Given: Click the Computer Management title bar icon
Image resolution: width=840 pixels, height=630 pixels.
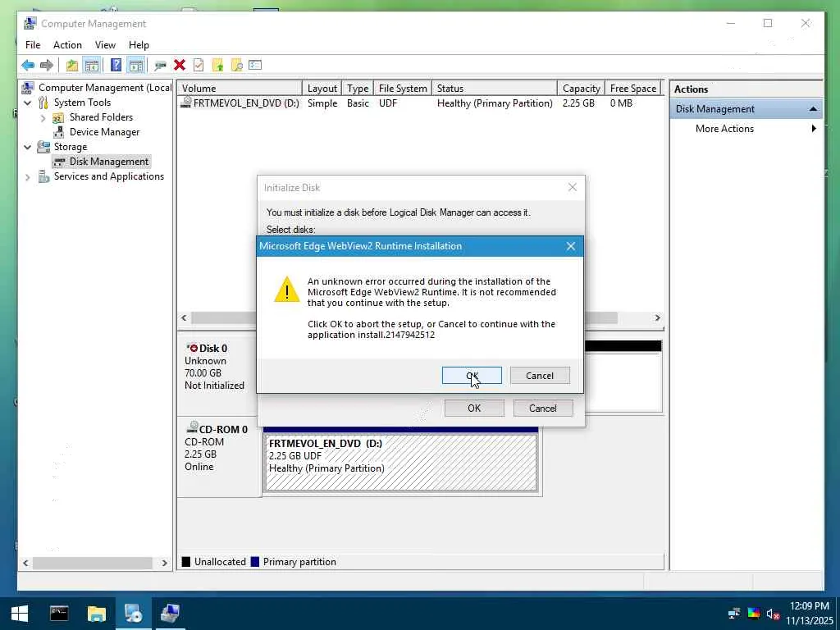Looking at the screenshot, I should pos(30,24).
